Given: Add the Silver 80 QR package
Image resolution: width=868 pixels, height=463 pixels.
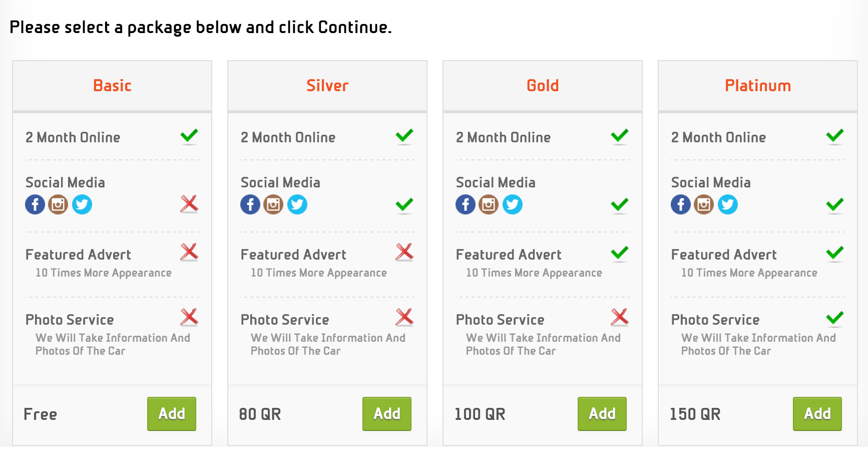Looking at the screenshot, I should pos(387,414).
